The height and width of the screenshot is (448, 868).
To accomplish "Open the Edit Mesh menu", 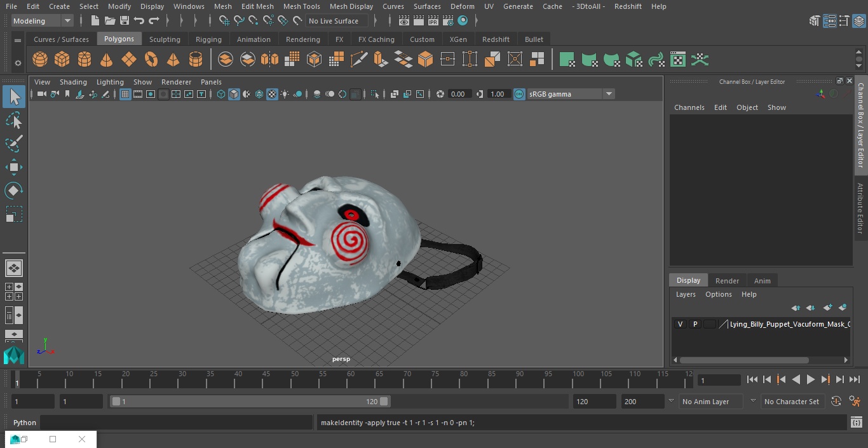I will pos(257,6).
